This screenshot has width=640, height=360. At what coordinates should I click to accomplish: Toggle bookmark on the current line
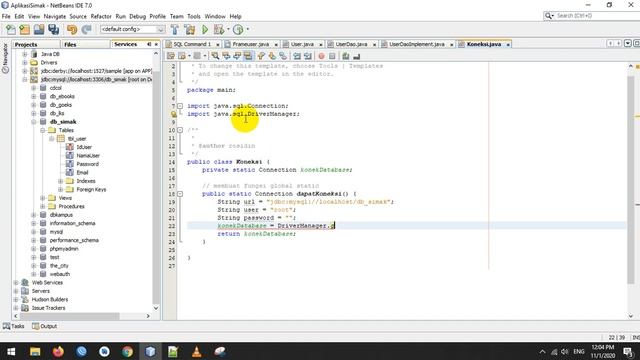(x=283, y=56)
